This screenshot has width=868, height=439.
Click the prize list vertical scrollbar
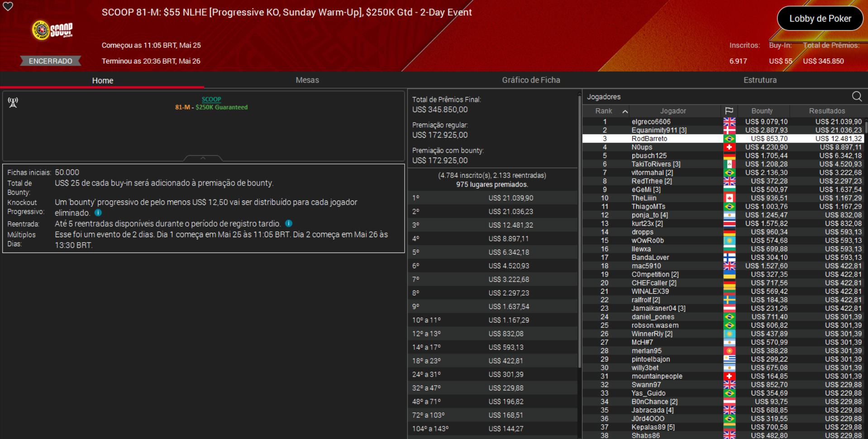click(580, 231)
